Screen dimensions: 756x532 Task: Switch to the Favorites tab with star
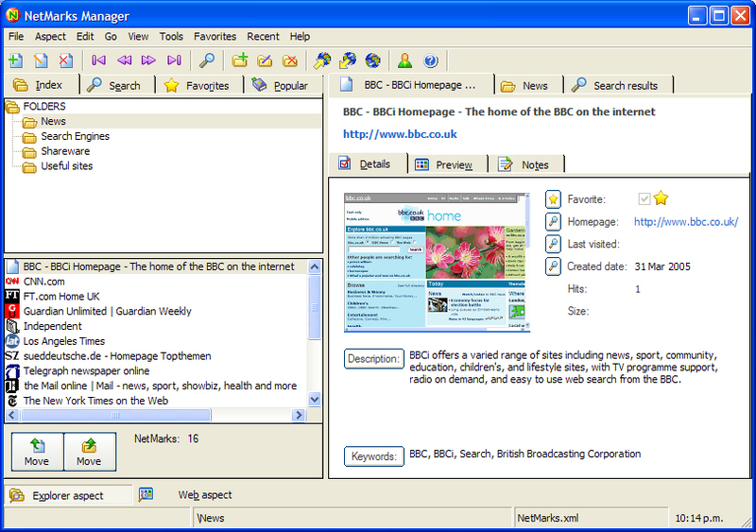(x=199, y=85)
